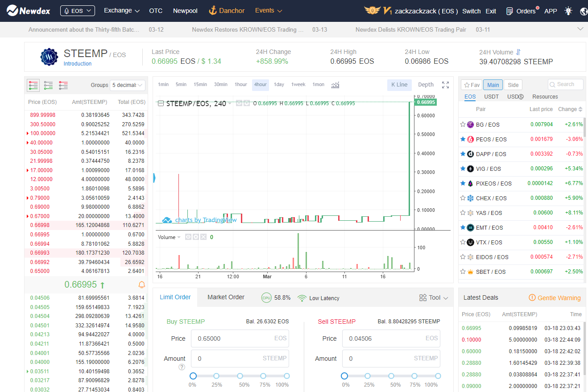Click the price alert bell icon
Viewport: 588px width, 392px height.
click(x=142, y=285)
